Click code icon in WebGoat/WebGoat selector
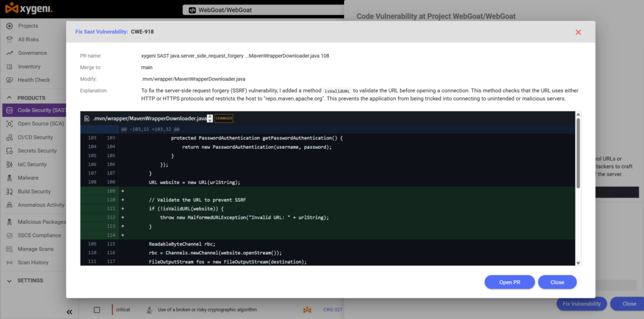644x319 pixels. (x=192, y=10)
